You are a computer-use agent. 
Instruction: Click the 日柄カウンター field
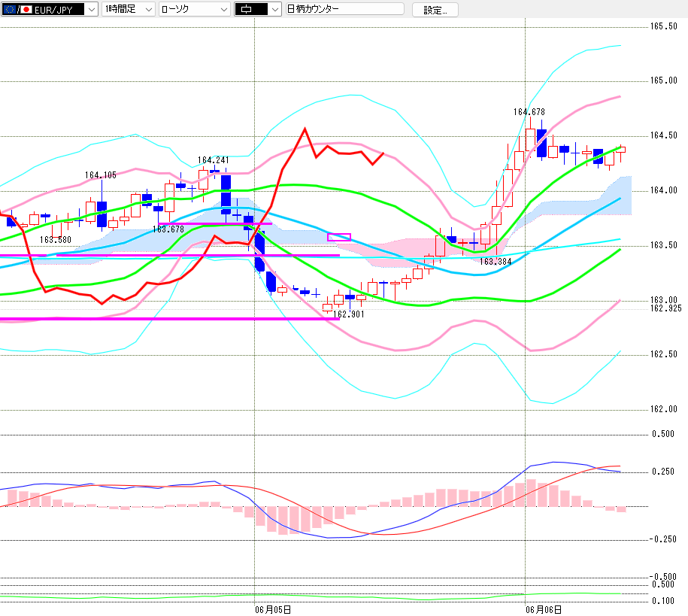pos(345,9)
